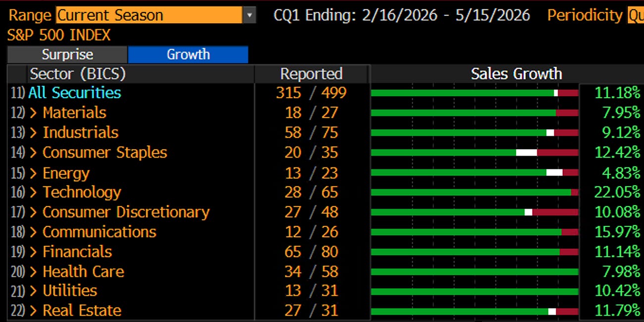Click the S&P 500 INDEX title
Viewport: 644px width, 322px height.
[59, 35]
